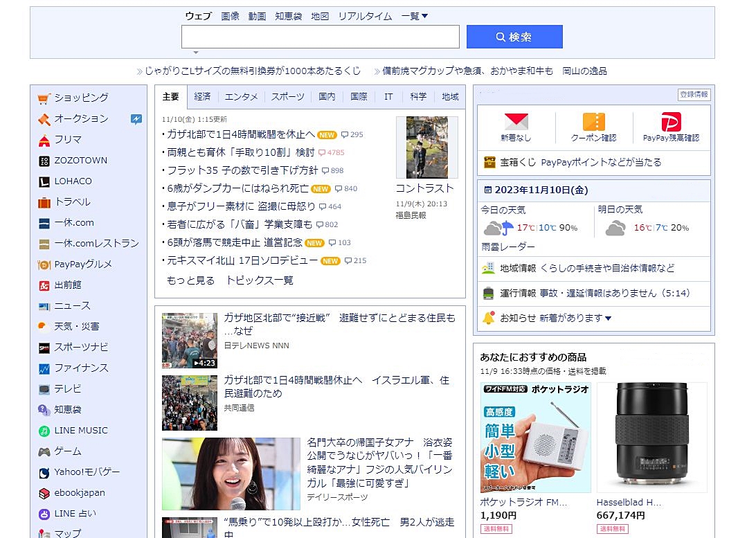Screen dimensions: 756x538
Task: Open headline ガザ北部で1日4時間戦闘を休止へ
Action: [241, 134]
